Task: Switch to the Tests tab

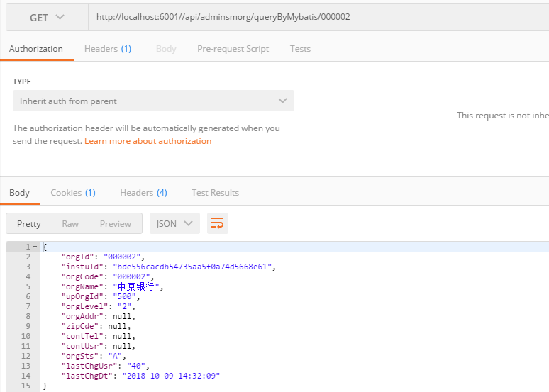Action: (x=300, y=49)
